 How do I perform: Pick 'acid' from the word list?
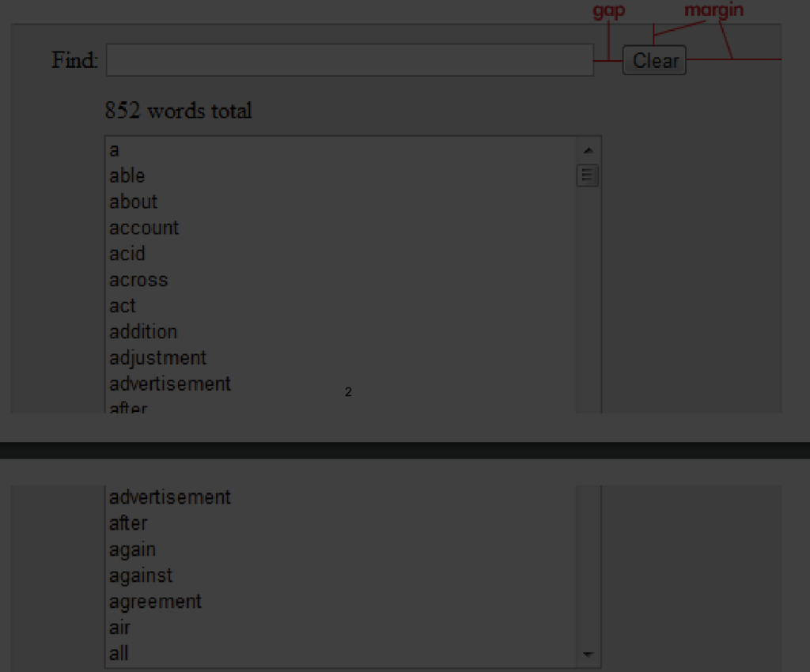127,254
